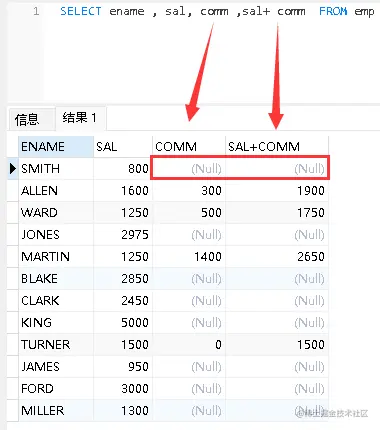Select the MILLER name cell
Viewport: 380px width, 430px height.
(x=56, y=411)
